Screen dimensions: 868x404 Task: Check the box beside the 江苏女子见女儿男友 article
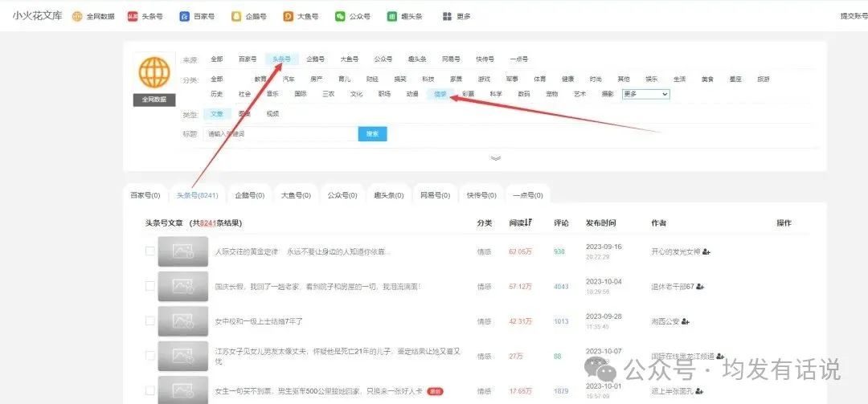point(150,355)
